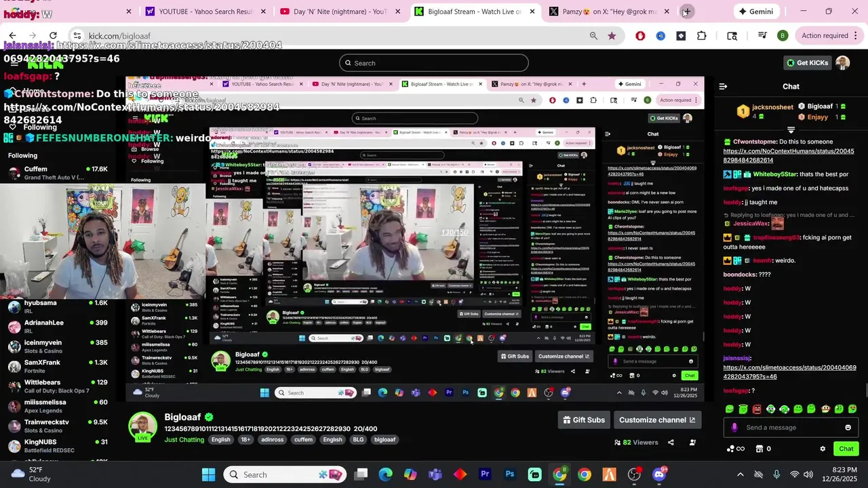Click the bookmark star in the address bar
Screen dimensions: 868x488
612,36
